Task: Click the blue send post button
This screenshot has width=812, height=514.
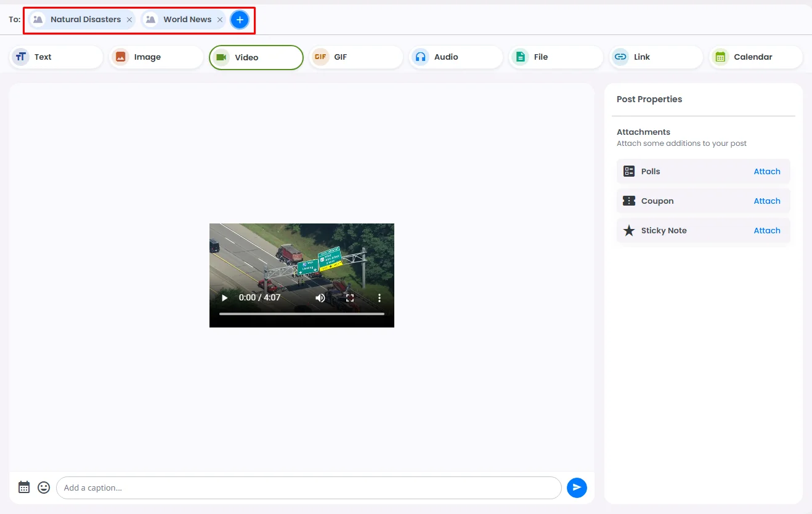Action: 577,488
